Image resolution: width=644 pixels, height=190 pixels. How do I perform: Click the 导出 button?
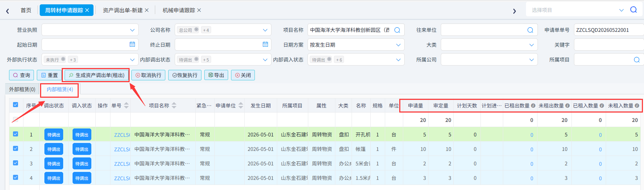point(216,75)
